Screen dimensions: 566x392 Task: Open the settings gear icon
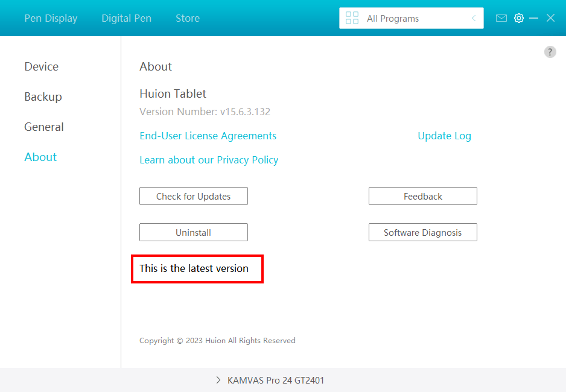click(519, 18)
